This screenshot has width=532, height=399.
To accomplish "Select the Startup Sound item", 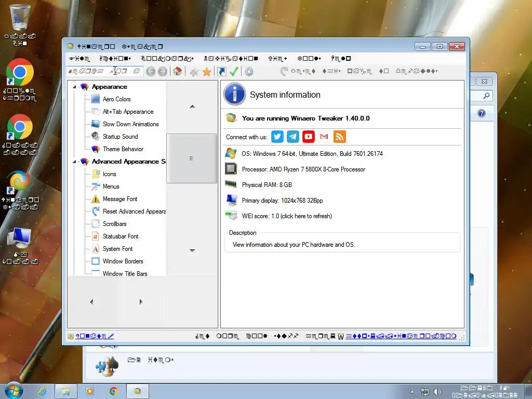I will pos(120,137).
